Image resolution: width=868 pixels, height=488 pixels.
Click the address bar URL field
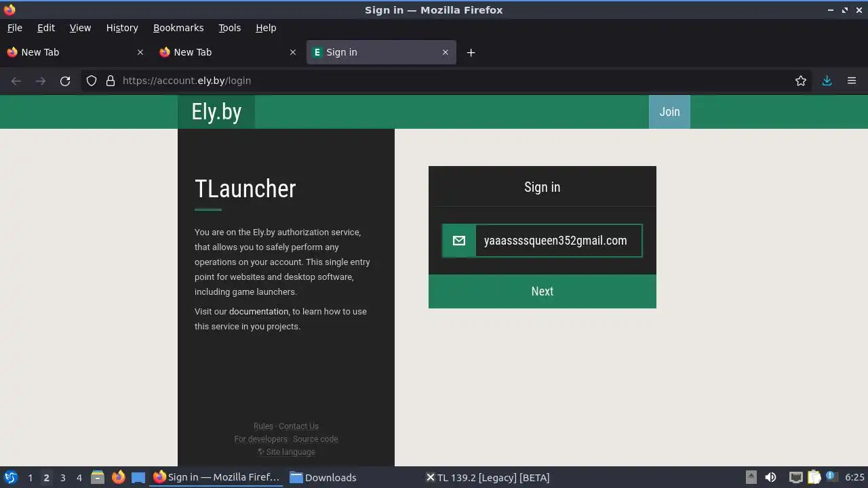tap(448, 81)
